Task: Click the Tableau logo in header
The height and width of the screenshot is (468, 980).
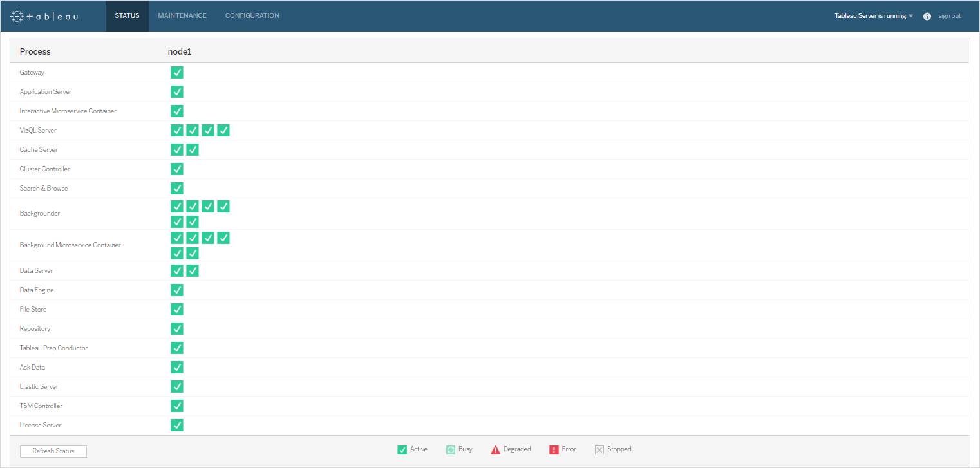Action: coord(45,15)
